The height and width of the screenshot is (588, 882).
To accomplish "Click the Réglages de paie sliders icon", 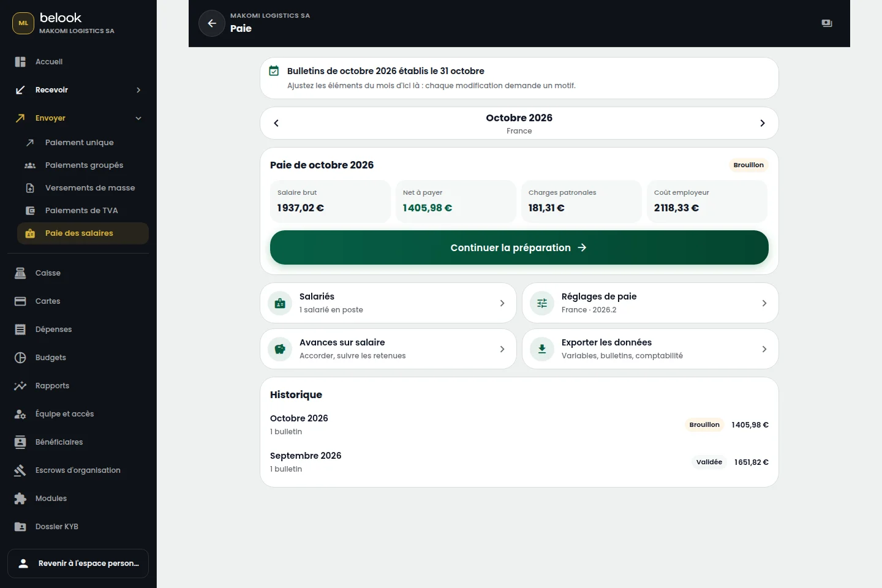I will 542,303.
